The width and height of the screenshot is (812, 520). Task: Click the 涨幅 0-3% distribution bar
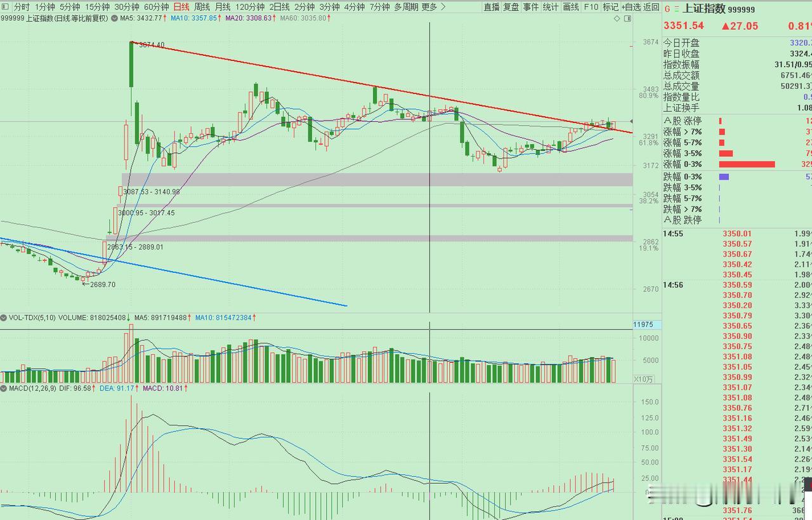click(x=747, y=164)
